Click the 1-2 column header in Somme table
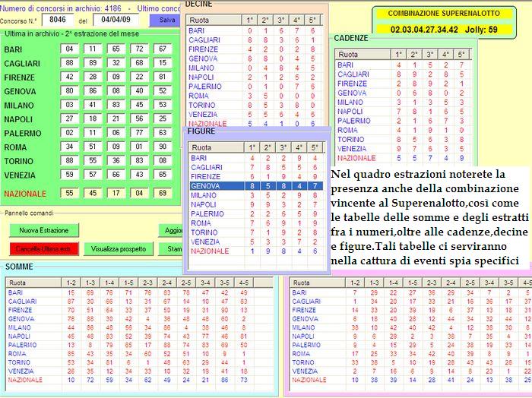 pyautogui.click(x=71, y=283)
